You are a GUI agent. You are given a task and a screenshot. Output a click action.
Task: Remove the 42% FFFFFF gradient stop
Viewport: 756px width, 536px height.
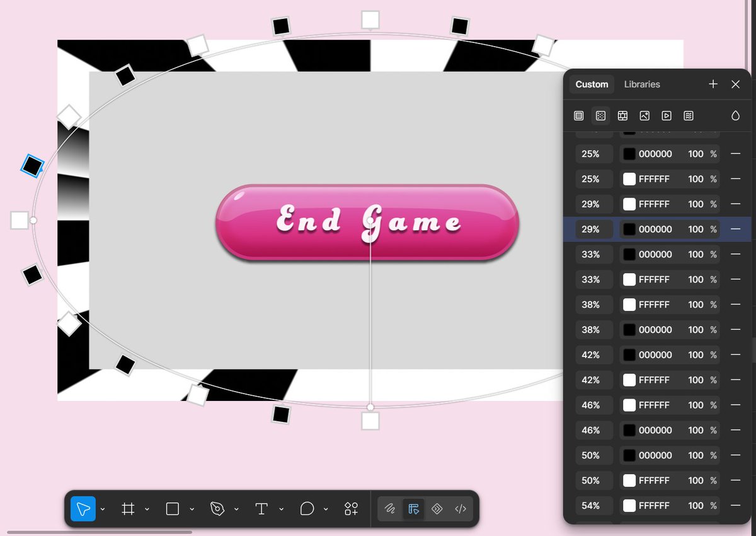point(735,380)
